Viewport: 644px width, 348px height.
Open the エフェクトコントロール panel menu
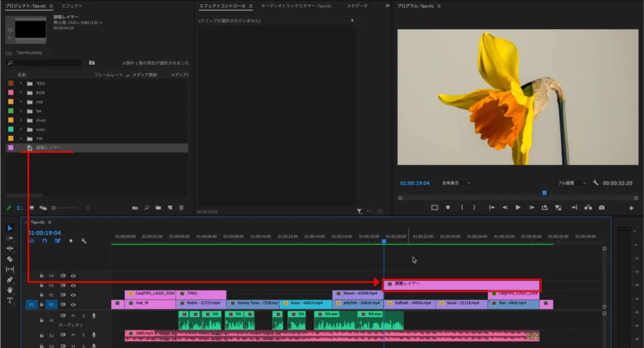(x=250, y=6)
